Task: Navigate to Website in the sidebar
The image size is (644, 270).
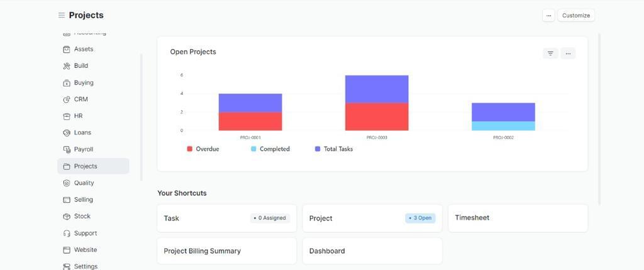Action: (x=93, y=250)
